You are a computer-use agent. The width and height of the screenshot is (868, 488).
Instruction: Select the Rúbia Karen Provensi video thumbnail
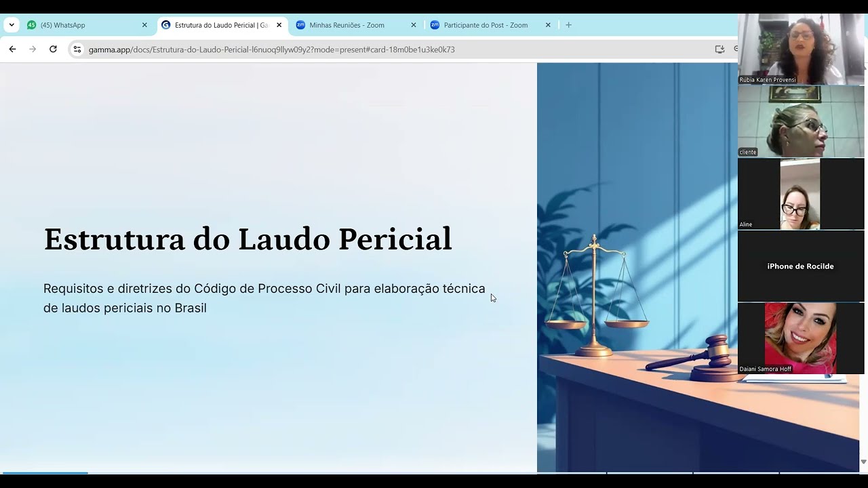801,49
